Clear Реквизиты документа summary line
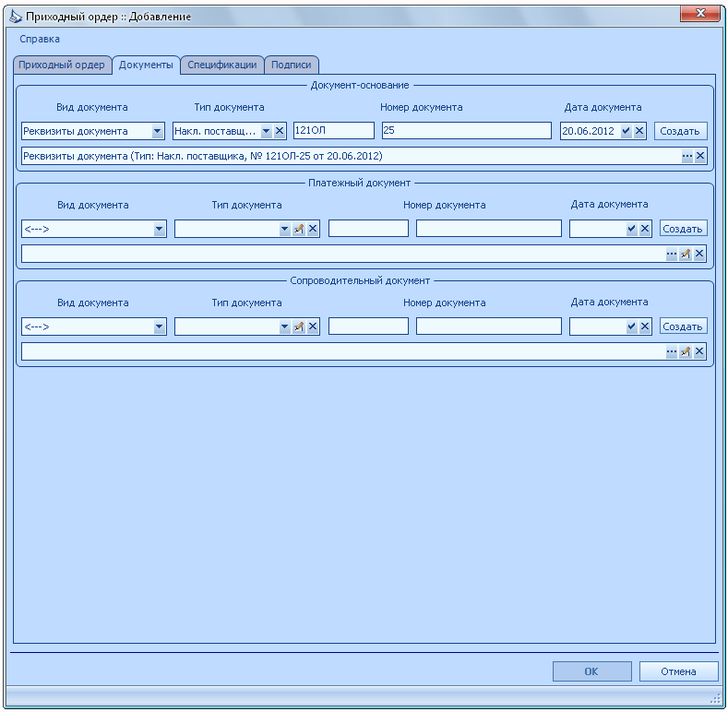Screen dimensions: 728x712 700,156
